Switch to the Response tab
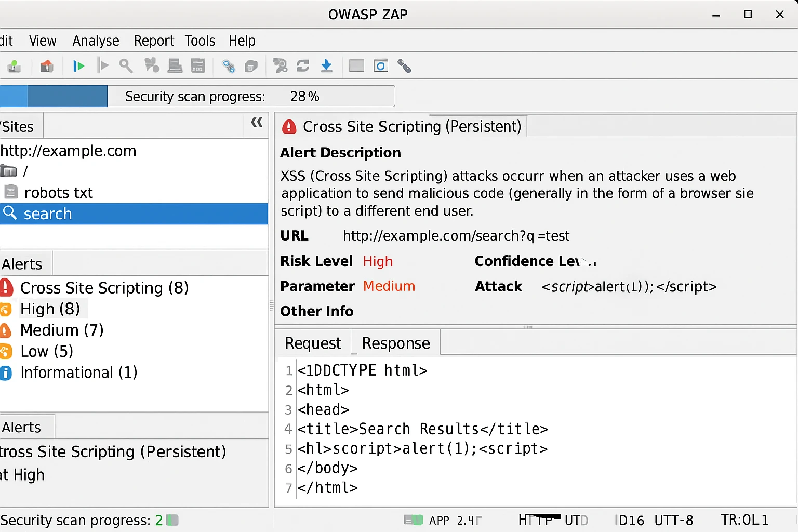The image size is (798, 532). [396, 343]
